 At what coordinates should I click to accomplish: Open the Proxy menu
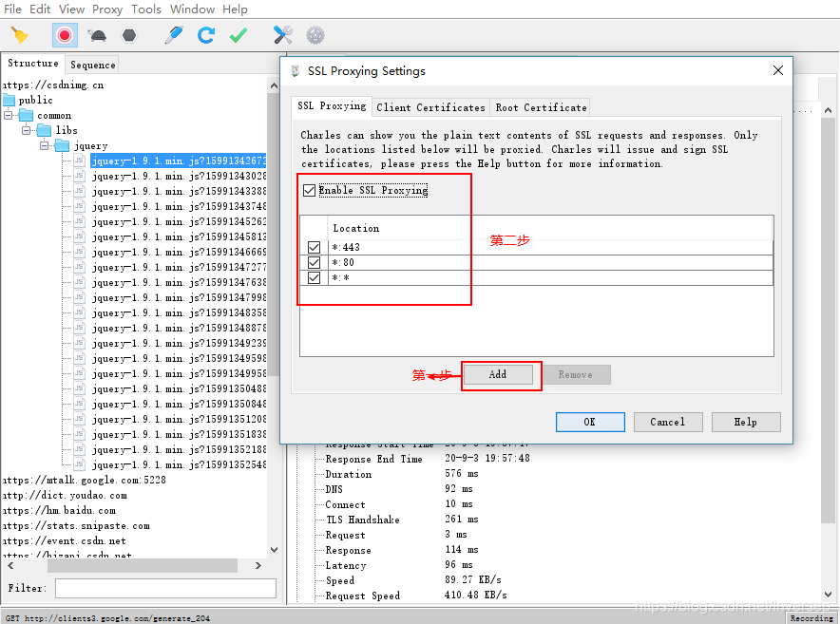[x=107, y=9]
